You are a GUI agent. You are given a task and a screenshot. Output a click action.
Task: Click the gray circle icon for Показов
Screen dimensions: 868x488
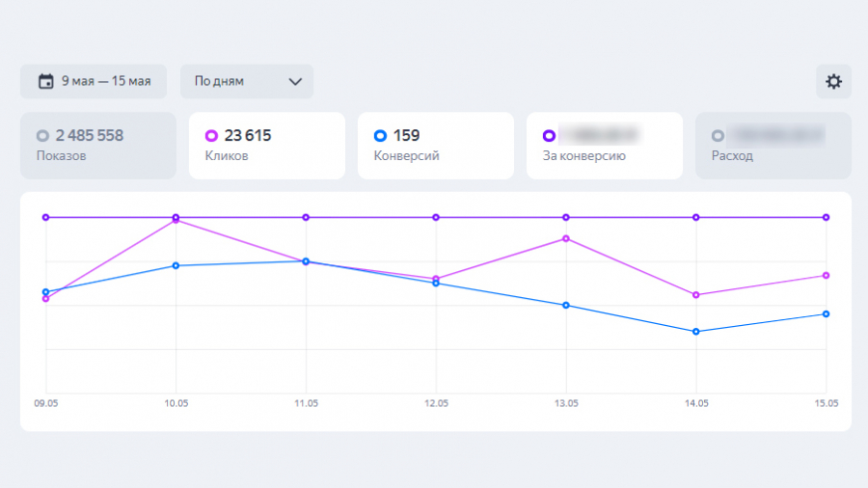coord(42,136)
